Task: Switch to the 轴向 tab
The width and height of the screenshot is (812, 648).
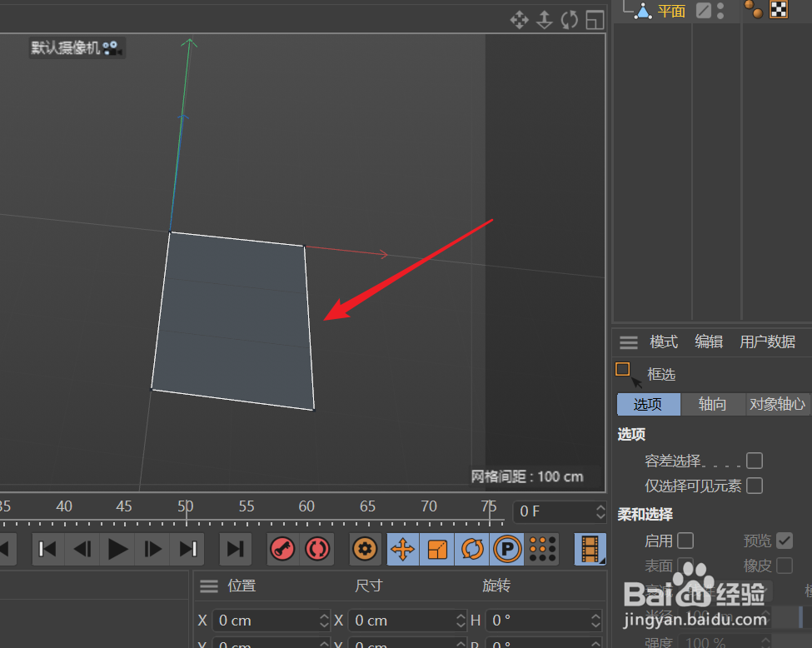Action: (x=712, y=404)
